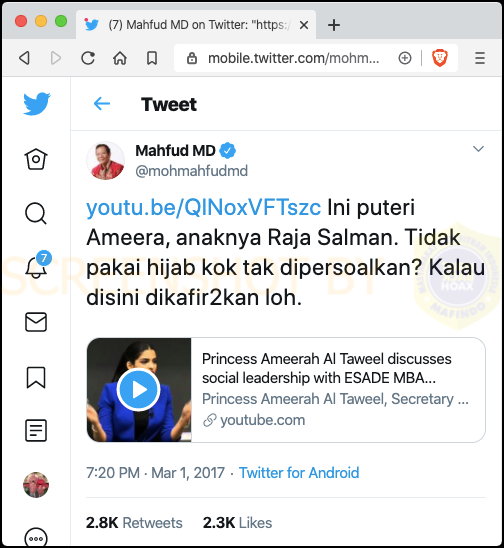Play the Princess Ameerah video thumbnail
This screenshot has width=504, height=548.
tap(139, 390)
